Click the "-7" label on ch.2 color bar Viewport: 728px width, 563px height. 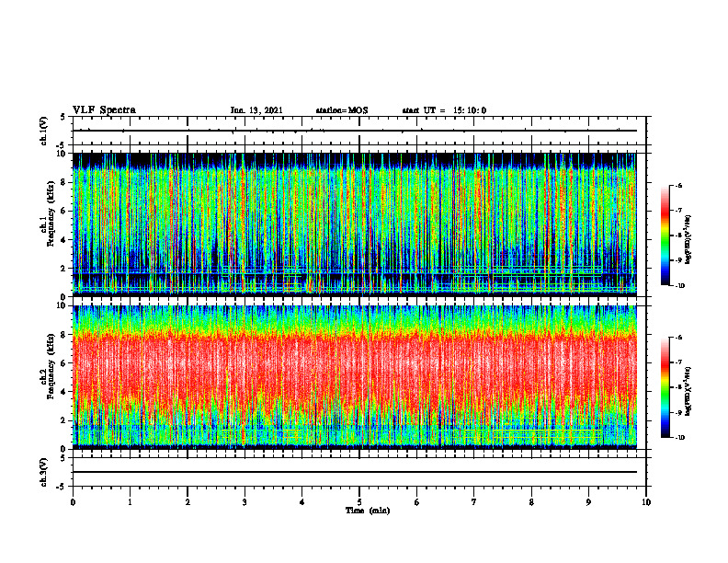[x=678, y=362]
